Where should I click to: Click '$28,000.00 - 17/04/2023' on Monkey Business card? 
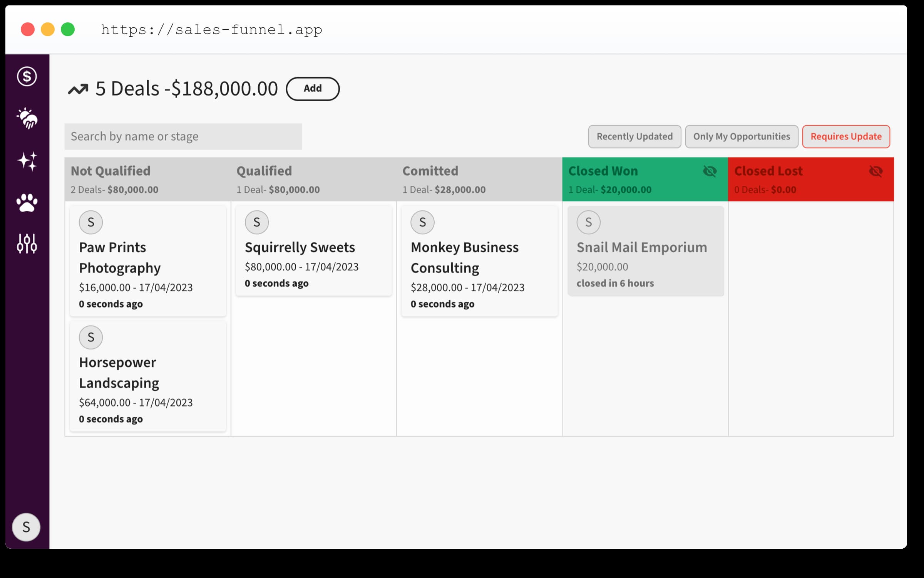(x=468, y=287)
